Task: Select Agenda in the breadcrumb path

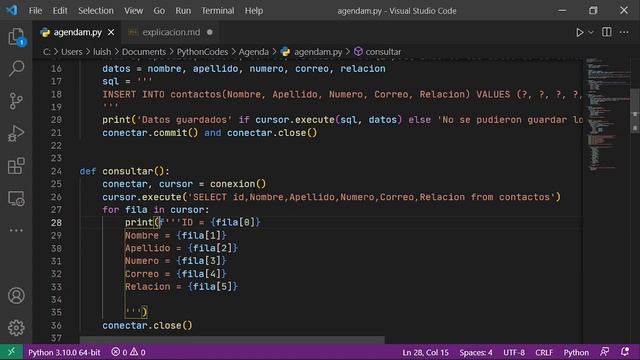Action: [253, 52]
